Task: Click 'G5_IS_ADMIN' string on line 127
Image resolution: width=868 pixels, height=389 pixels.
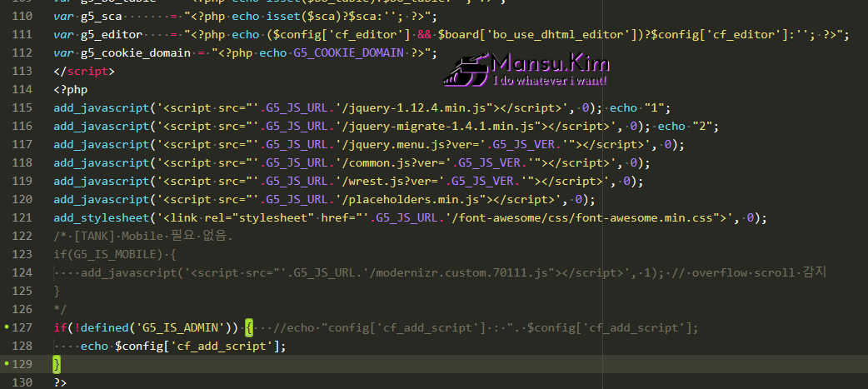Action: click(179, 327)
